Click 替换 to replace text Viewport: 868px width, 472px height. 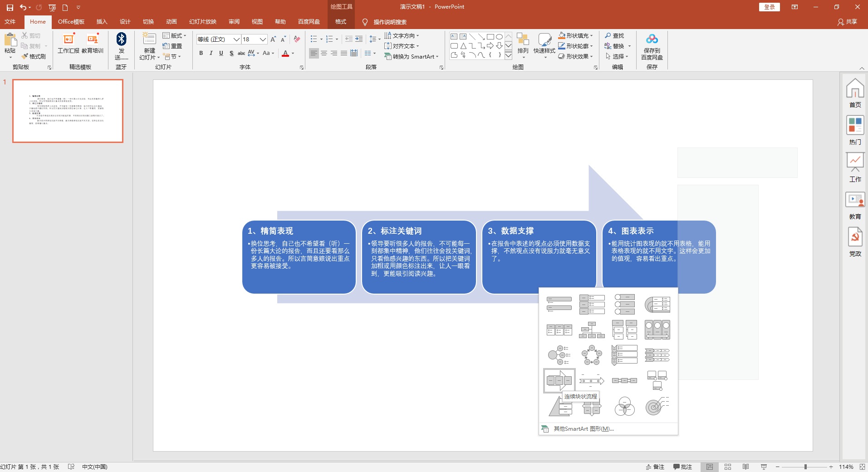coord(614,46)
